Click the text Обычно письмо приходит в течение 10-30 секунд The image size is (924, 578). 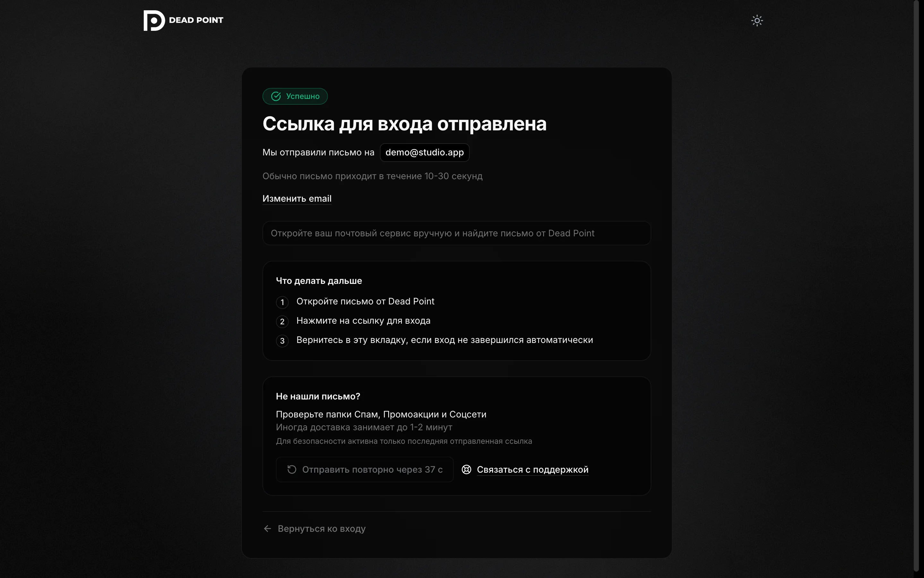click(x=372, y=176)
